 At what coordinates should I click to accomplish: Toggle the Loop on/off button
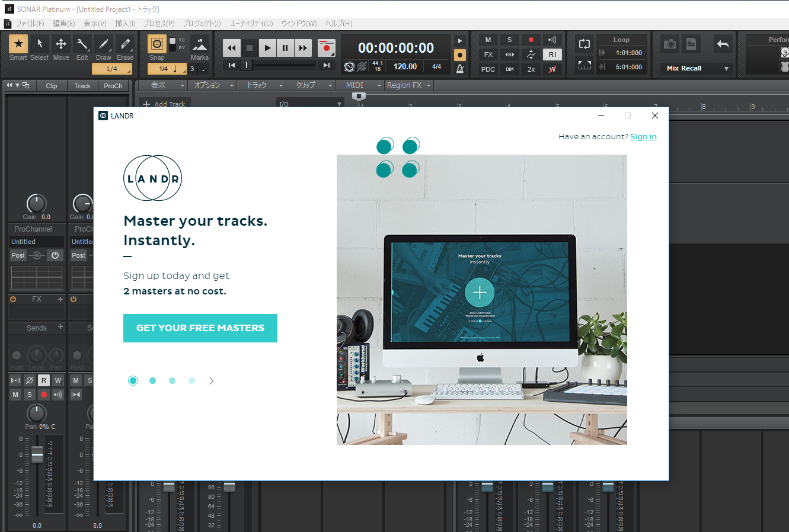point(584,44)
